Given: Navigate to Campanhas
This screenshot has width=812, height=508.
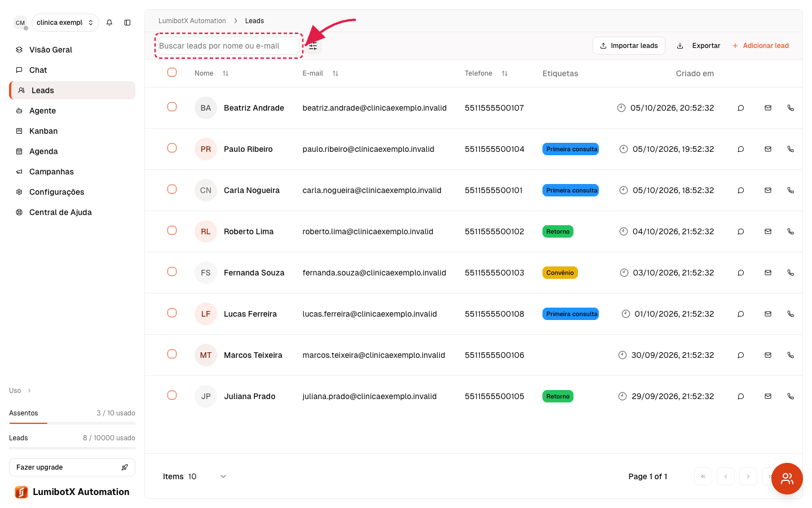Looking at the screenshot, I should point(72,172).
